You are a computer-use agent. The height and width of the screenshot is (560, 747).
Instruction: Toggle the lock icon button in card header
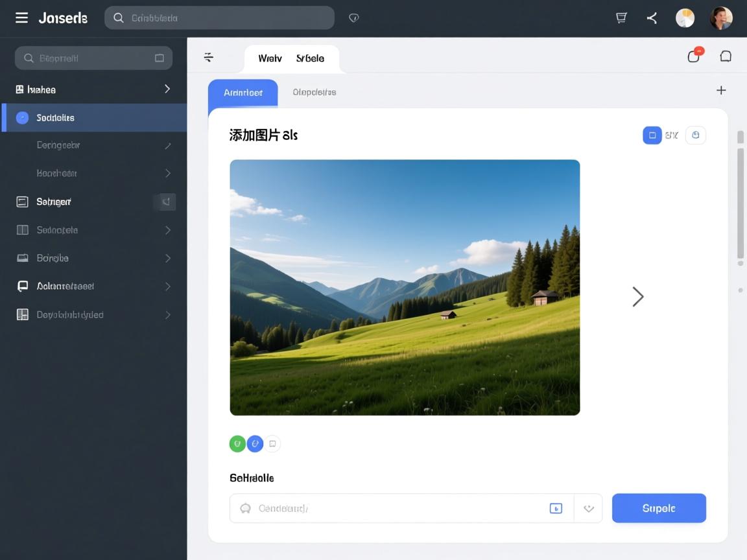(696, 135)
